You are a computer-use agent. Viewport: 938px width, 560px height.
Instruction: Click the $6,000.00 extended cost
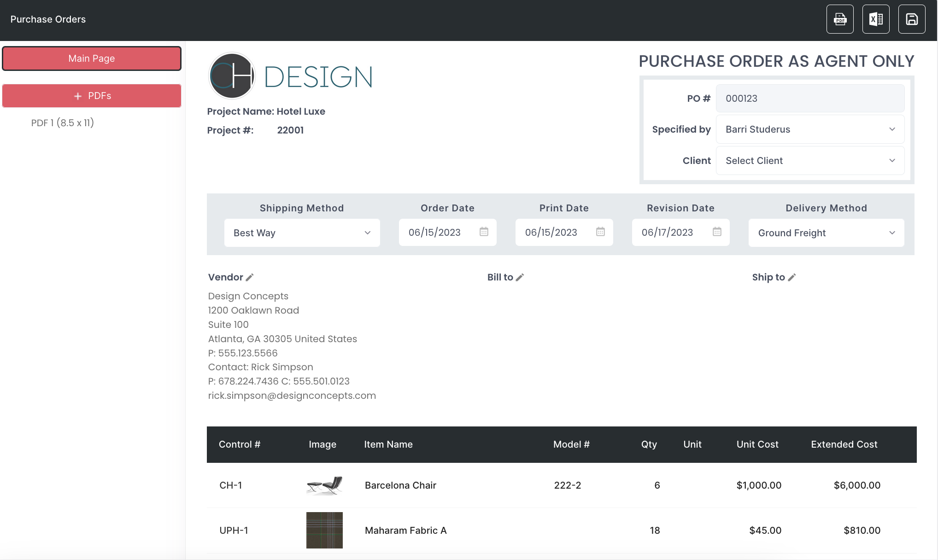tap(857, 485)
